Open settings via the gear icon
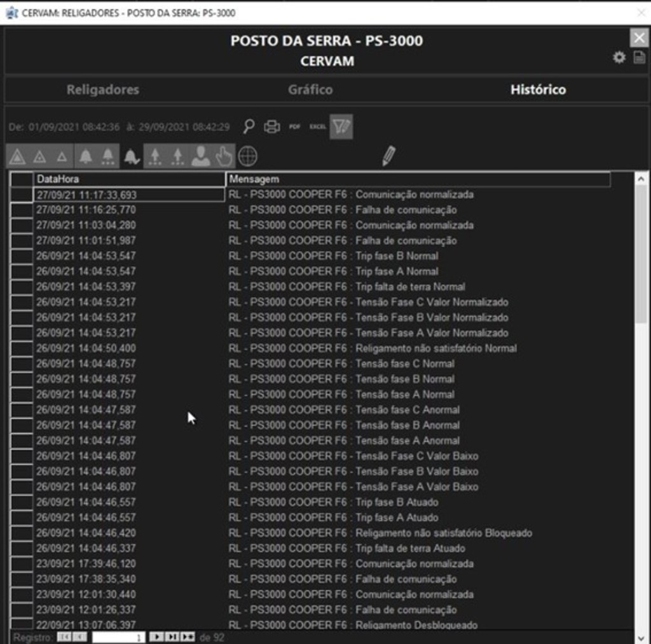Viewport: 651px width, 644px height. pos(619,58)
